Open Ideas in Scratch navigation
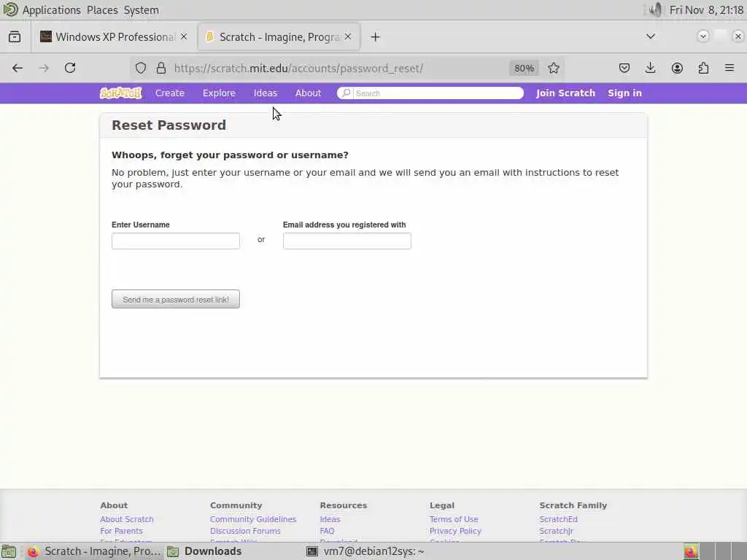This screenshot has height=560, width=747. coord(266,93)
